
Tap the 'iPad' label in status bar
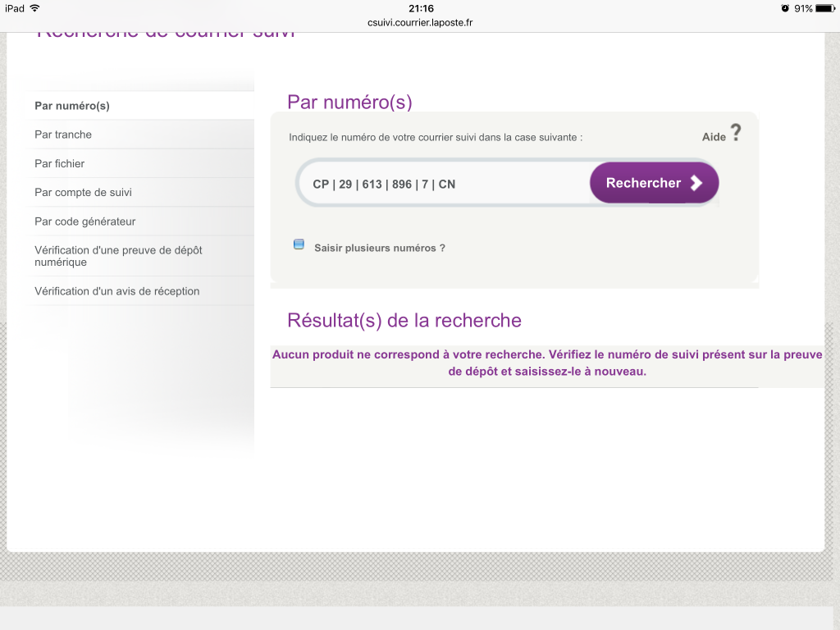pos(15,8)
